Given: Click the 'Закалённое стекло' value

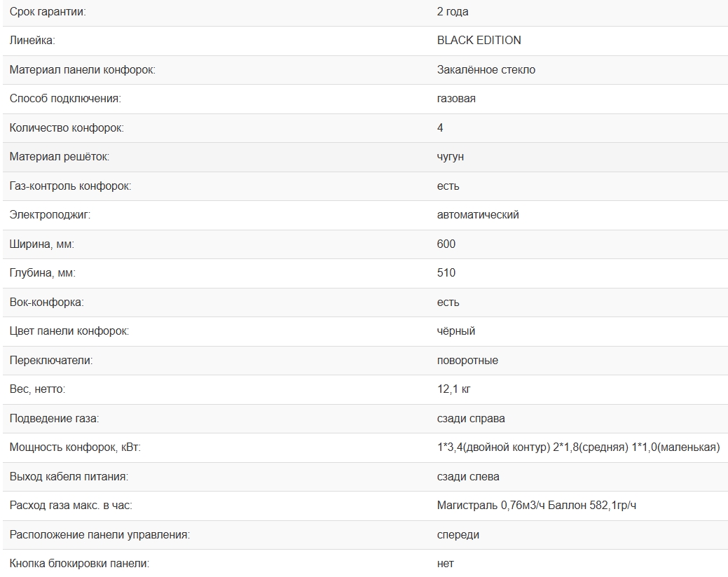Looking at the screenshot, I should point(486,70).
